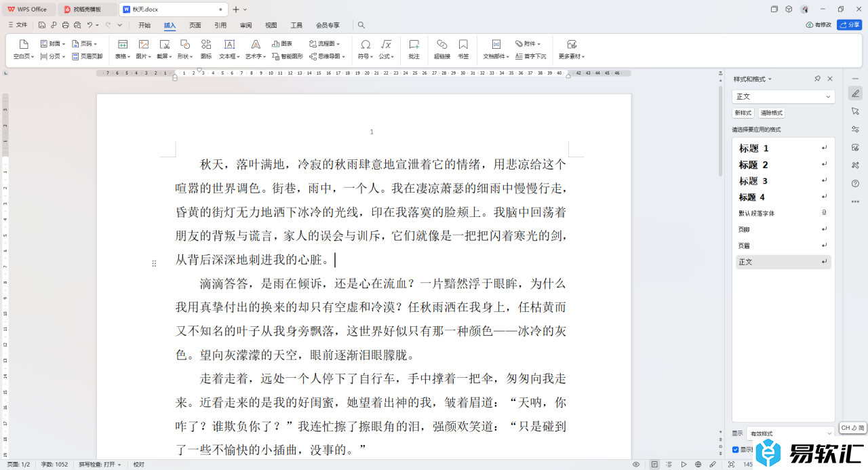868x470 pixels.
Task: Expand the quick access toolbar customize arrow
Action: (120, 25)
